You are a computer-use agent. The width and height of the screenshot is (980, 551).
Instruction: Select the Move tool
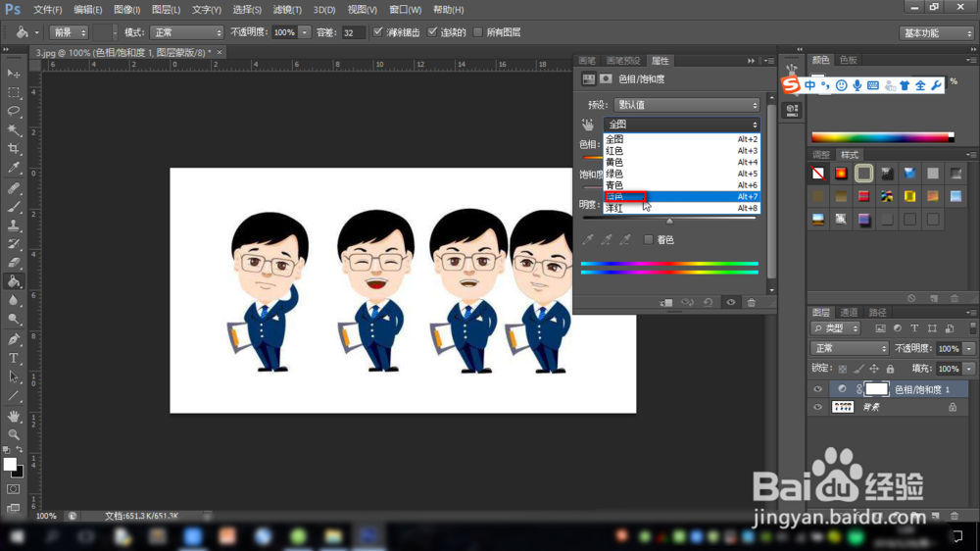13,74
